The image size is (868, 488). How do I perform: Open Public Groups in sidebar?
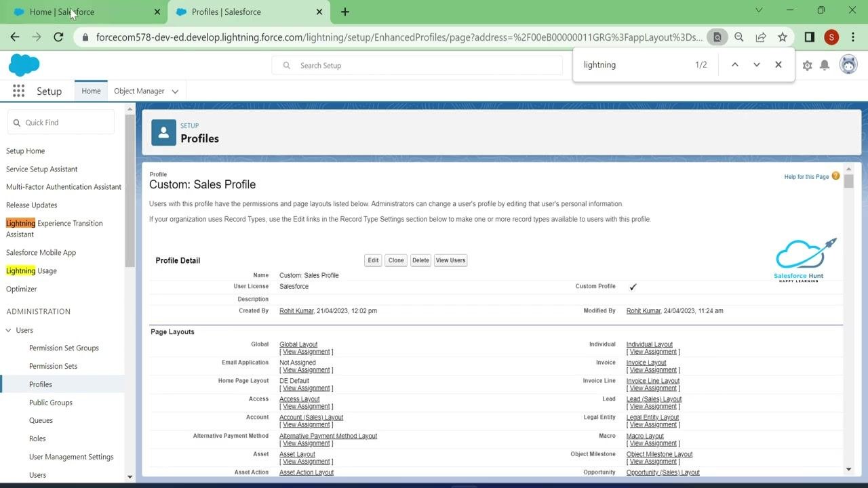click(x=51, y=403)
